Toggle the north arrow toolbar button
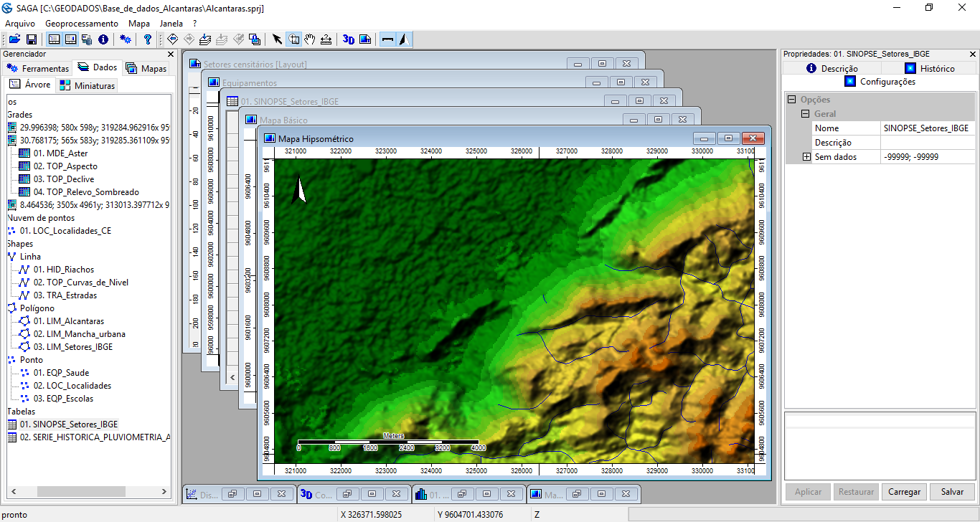This screenshot has height=522, width=980. tap(404, 39)
